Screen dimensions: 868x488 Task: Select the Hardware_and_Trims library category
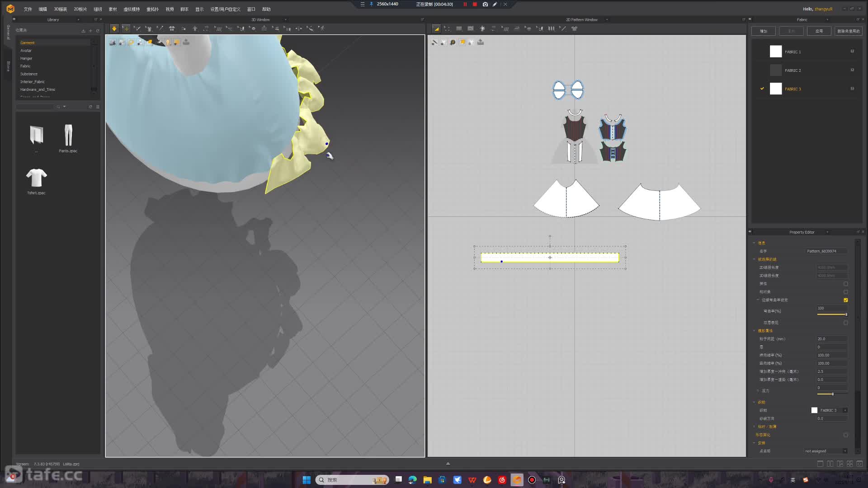click(x=38, y=89)
